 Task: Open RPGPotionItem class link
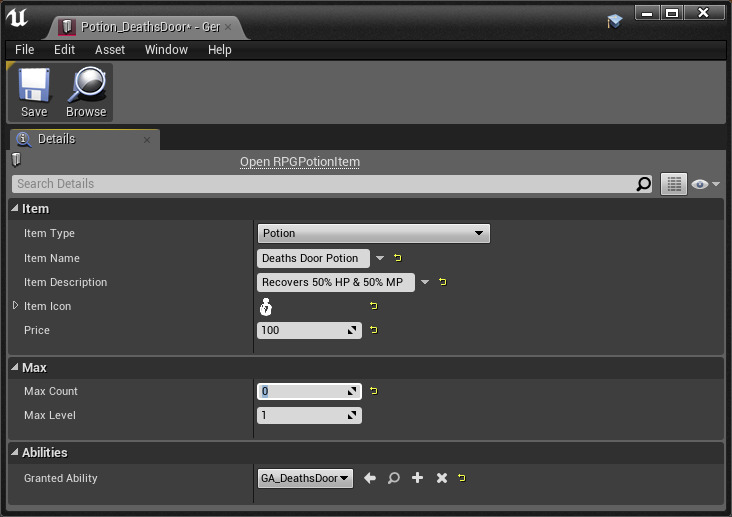[300, 162]
